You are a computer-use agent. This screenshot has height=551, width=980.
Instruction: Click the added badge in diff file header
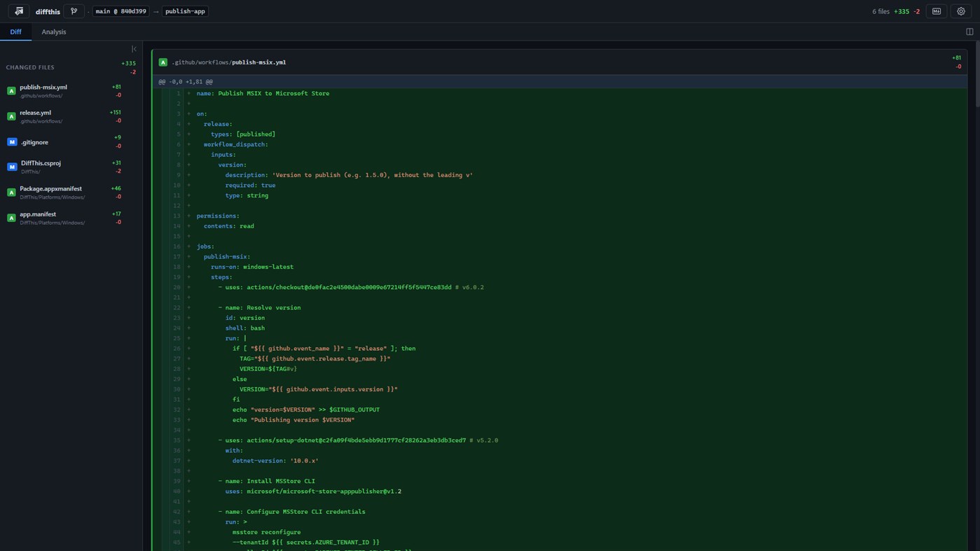click(163, 62)
